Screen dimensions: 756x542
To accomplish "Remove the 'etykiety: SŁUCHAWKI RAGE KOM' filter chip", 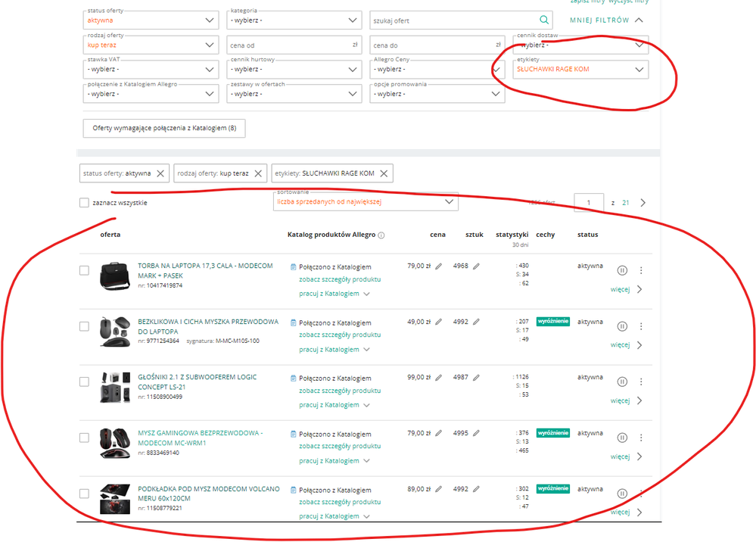I will 384,173.
